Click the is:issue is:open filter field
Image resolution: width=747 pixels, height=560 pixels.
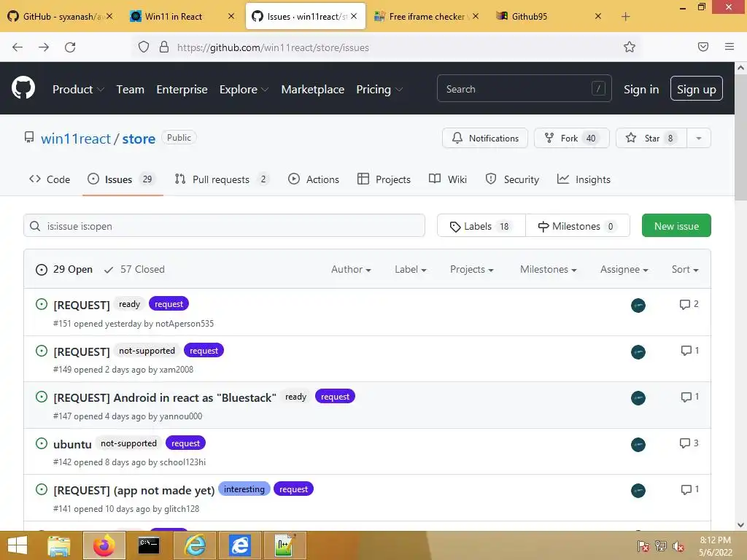click(x=224, y=226)
